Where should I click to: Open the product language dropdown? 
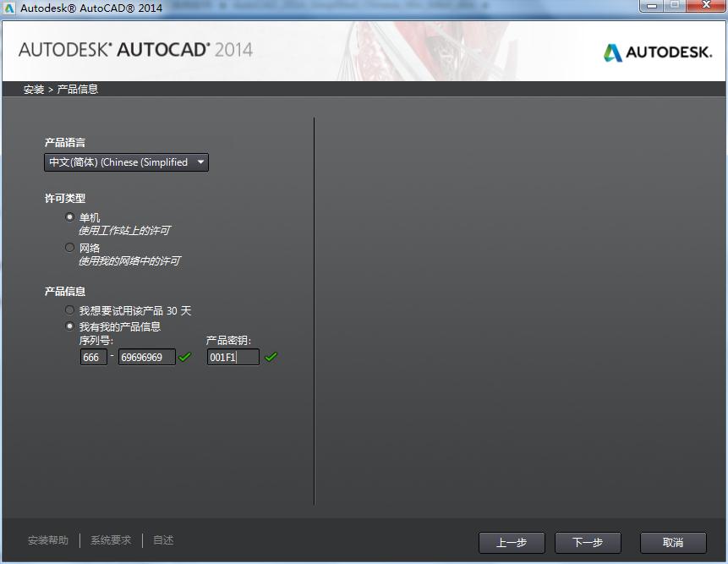(x=200, y=162)
